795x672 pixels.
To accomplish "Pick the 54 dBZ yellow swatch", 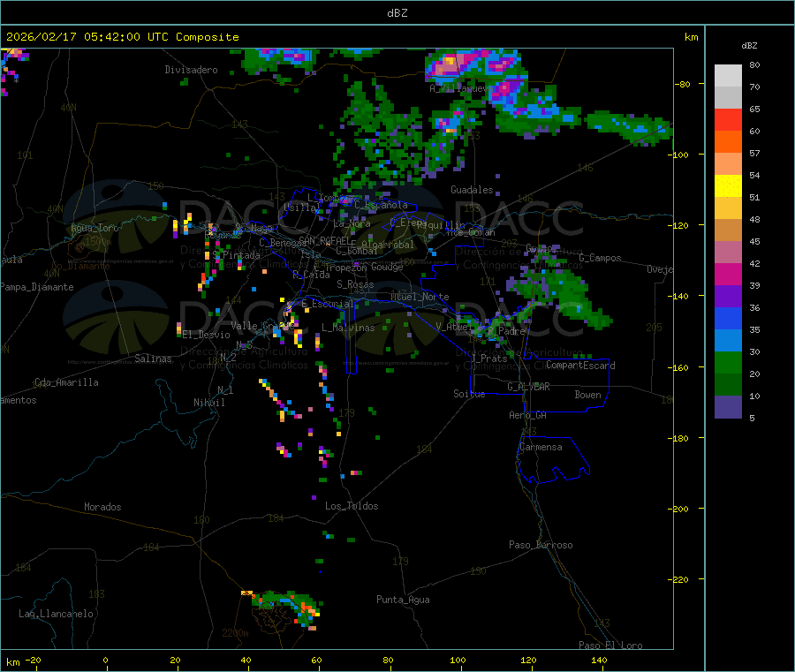I will click(728, 186).
